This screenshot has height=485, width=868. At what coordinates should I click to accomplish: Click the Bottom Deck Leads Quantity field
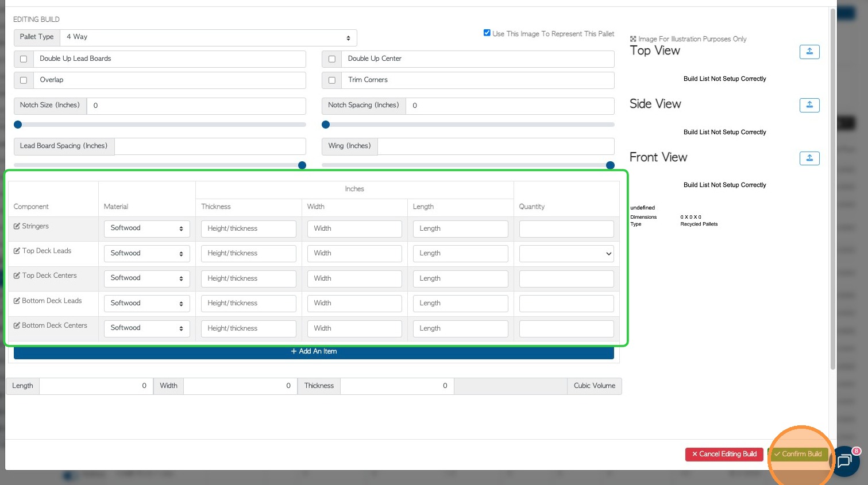566,303
